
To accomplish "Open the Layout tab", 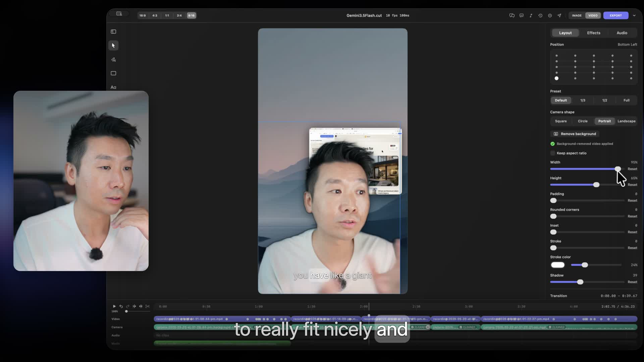I will coord(565,33).
